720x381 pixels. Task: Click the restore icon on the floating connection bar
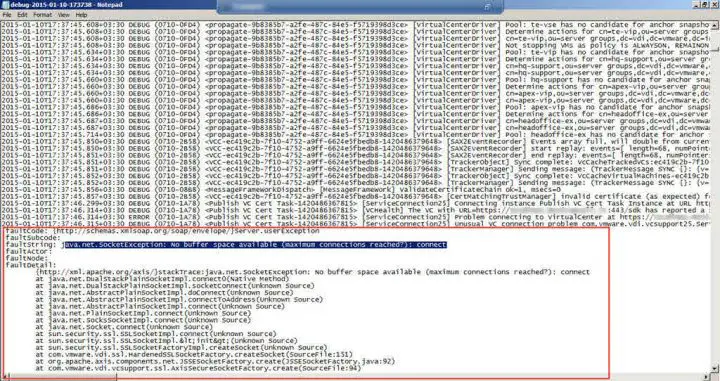pos(487,7)
